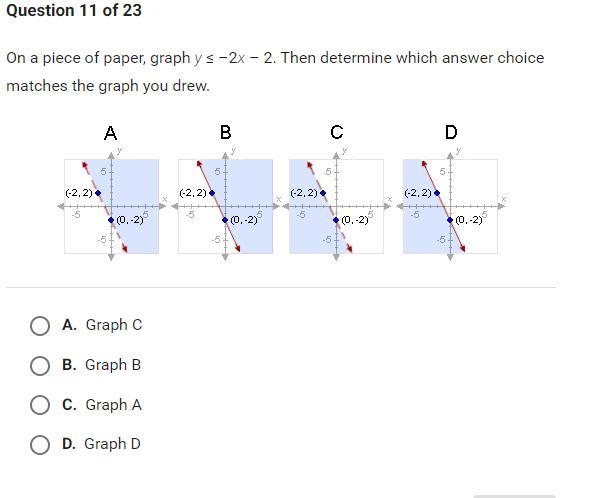Viewport: 598px width, 498px height.
Task: Click the (0, -2) point in graph D
Action: pos(450,220)
